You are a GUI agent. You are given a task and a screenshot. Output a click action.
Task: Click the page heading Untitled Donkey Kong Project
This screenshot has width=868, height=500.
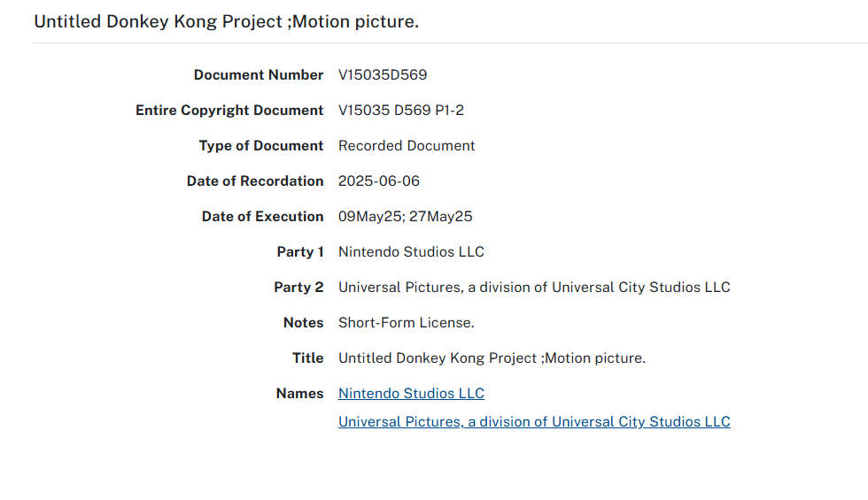pos(226,21)
